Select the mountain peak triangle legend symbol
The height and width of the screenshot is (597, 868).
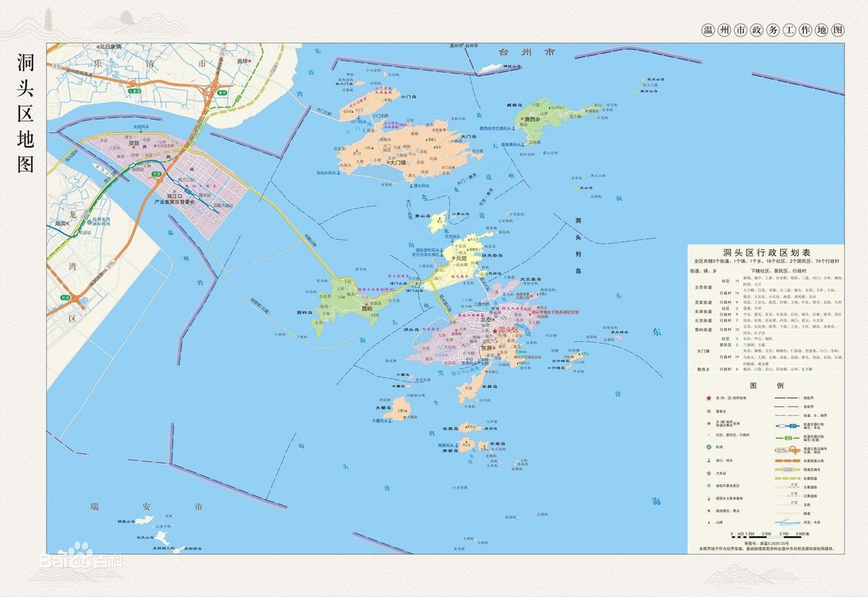point(708,522)
